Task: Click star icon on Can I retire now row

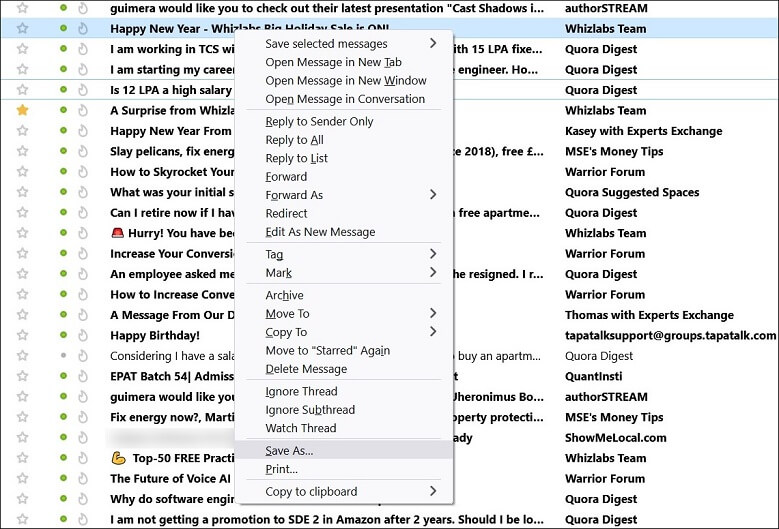Action: pyautogui.click(x=22, y=212)
